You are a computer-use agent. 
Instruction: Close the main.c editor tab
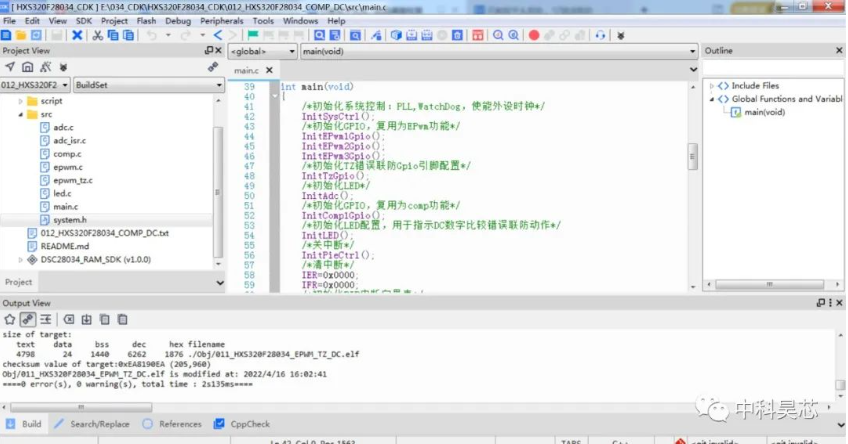[x=269, y=70]
